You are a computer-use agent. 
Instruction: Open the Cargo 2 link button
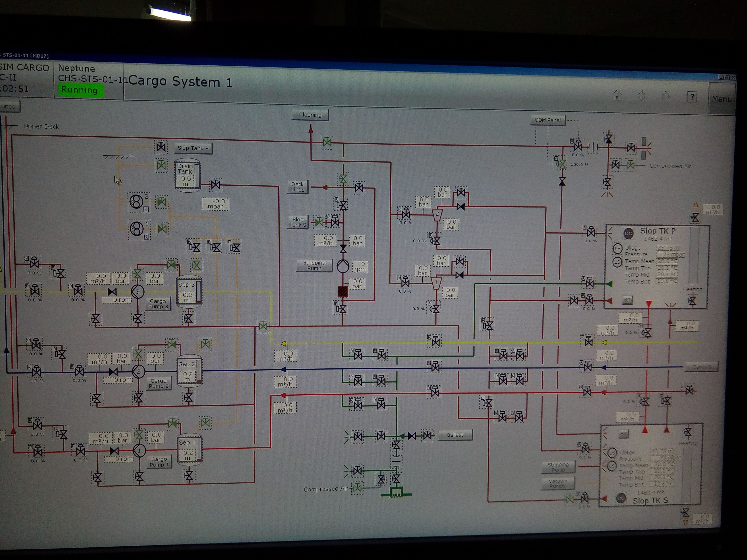(701, 367)
